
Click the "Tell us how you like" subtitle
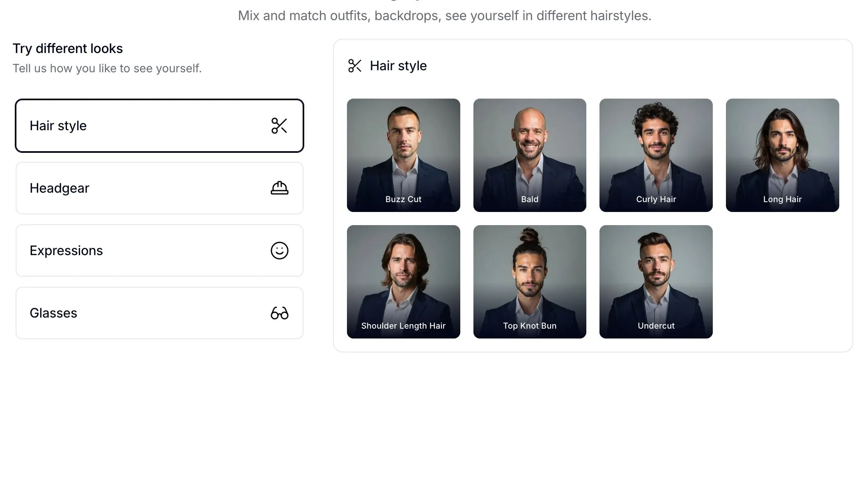[107, 68]
